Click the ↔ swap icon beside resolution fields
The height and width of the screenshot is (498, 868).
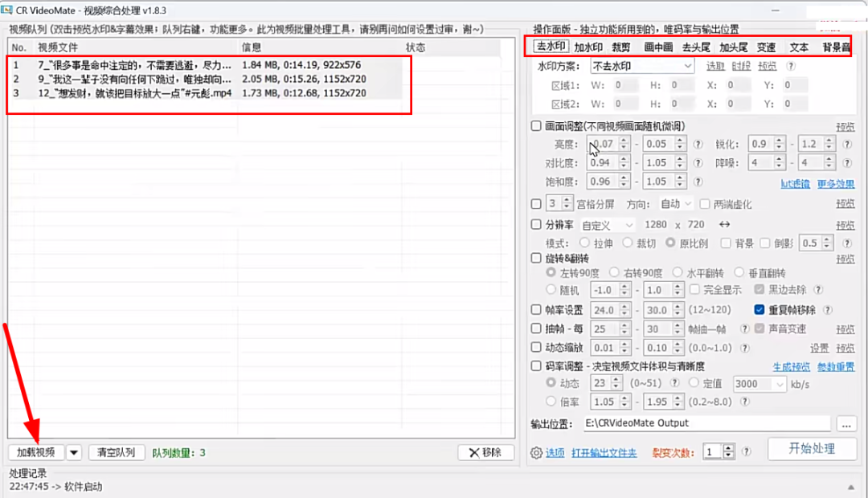point(723,224)
